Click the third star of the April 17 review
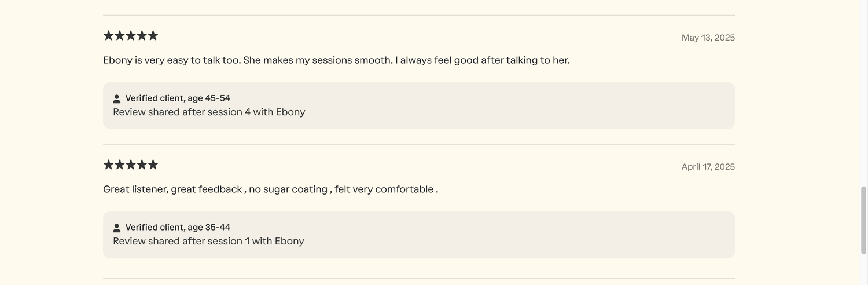 (x=131, y=165)
